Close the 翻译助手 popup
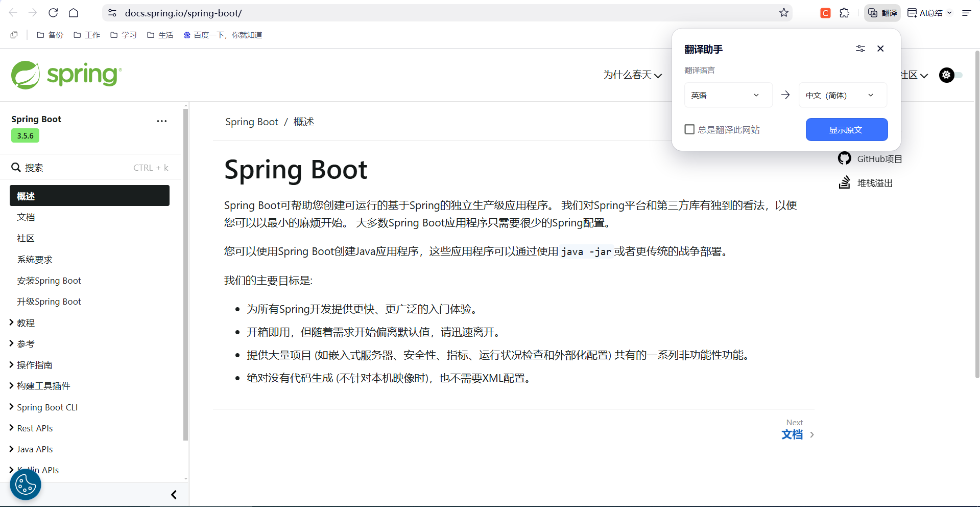 click(x=880, y=49)
